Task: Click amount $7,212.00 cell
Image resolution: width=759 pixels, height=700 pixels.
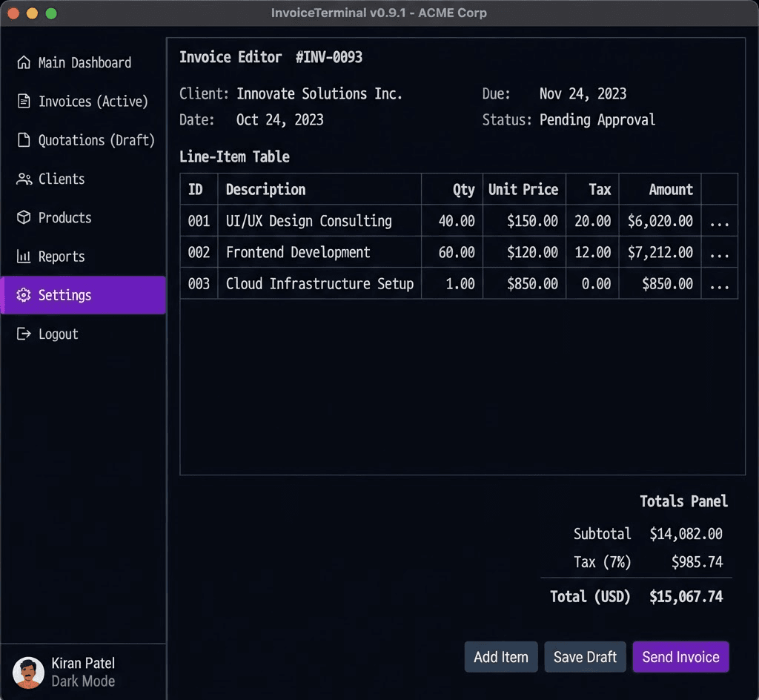Action: [660, 252]
